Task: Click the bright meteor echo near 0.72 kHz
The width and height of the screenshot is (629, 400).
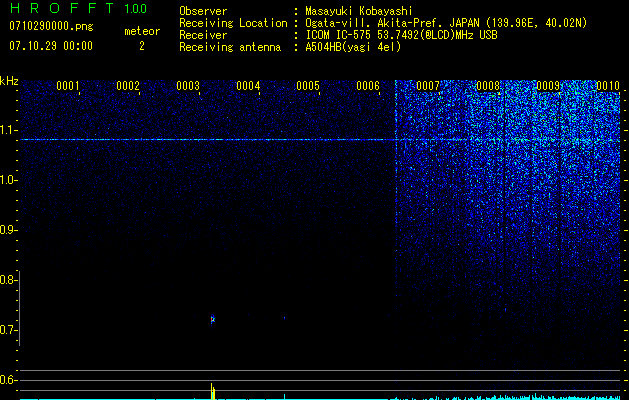Action: [x=213, y=319]
